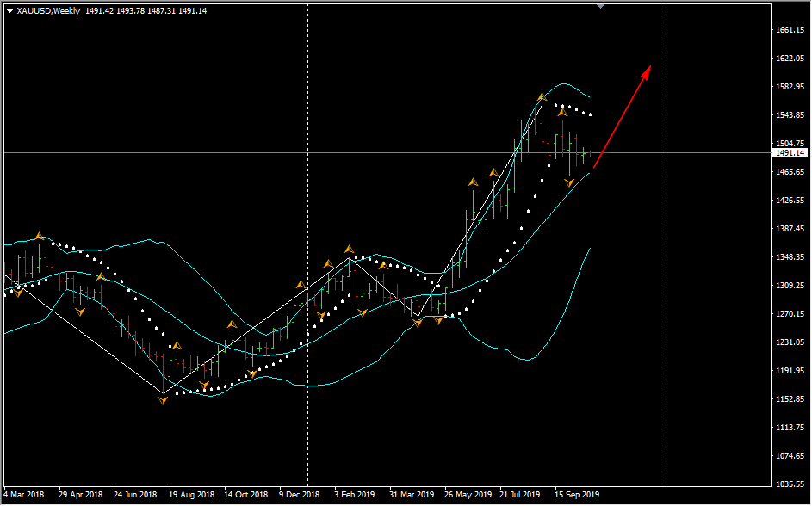Click the 1504.75 price axis label

tap(790, 144)
